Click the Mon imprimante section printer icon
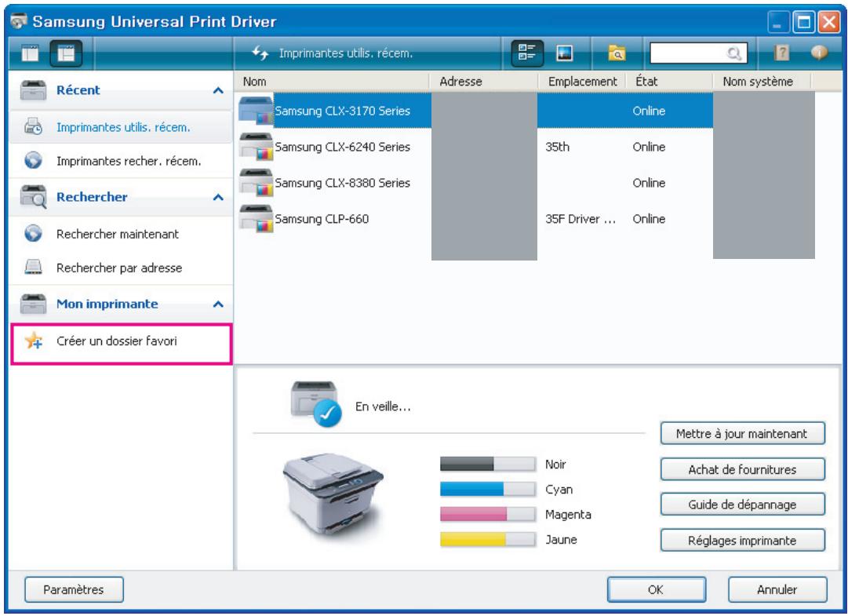848x616 pixels. click(x=33, y=304)
